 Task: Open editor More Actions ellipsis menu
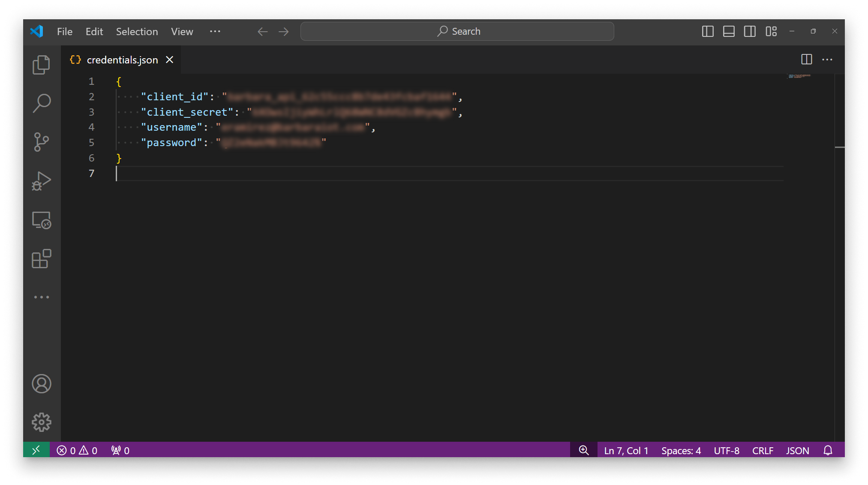click(827, 60)
